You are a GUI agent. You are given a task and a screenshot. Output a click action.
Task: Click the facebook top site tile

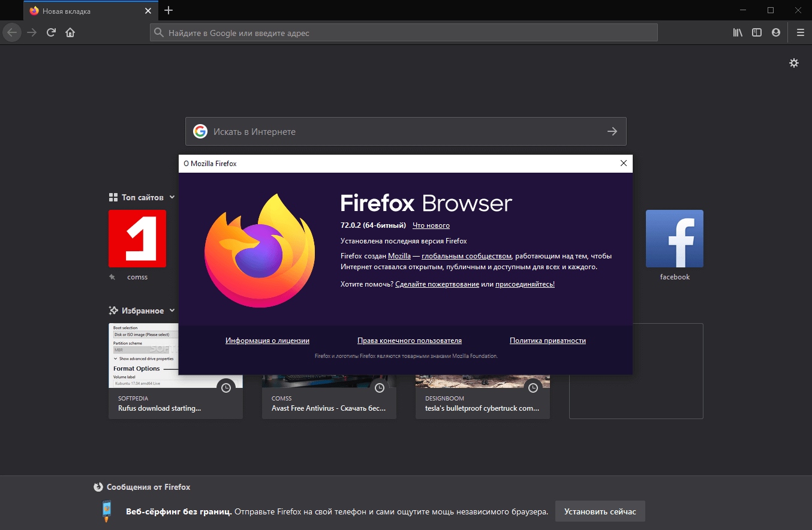click(674, 238)
